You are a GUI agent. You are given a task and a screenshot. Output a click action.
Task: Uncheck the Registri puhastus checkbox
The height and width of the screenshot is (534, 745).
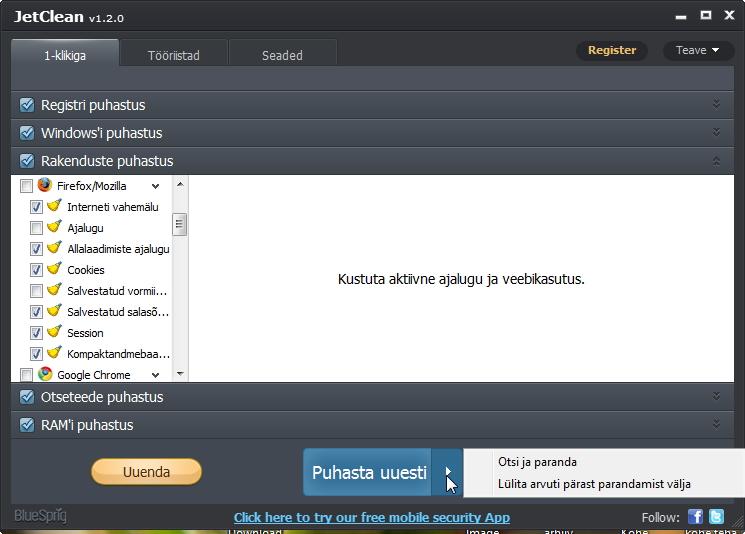click(27, 105)
